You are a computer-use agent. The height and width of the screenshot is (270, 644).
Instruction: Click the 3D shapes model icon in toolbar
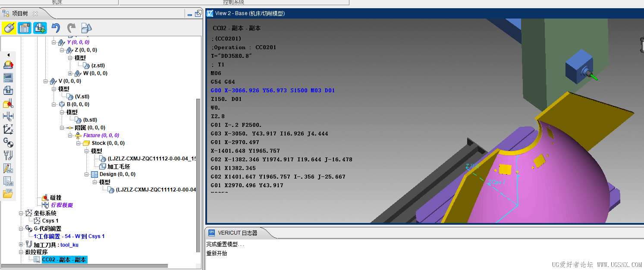pos(87,28)
